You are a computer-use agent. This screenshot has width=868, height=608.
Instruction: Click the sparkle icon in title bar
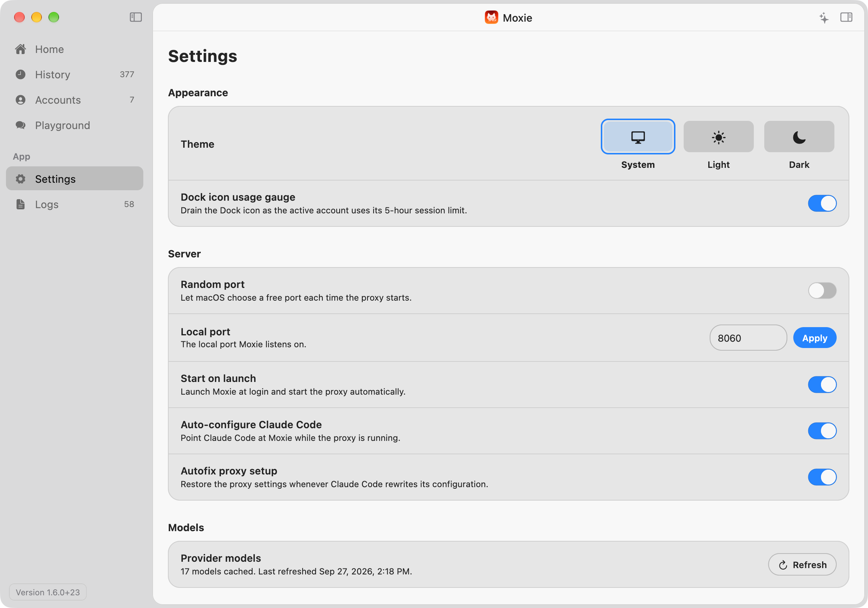[x=824, y=18]
